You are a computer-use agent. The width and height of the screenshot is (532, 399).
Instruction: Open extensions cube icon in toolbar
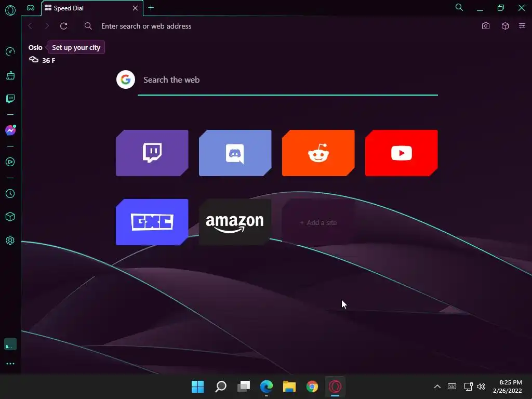tap(505, 26)
